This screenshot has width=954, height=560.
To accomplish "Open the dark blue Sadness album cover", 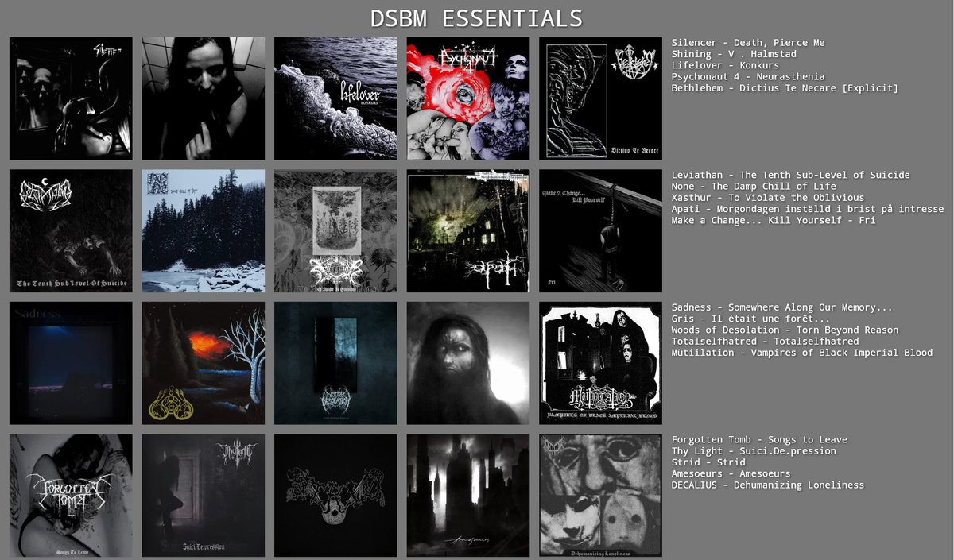I will pos(71,363).
